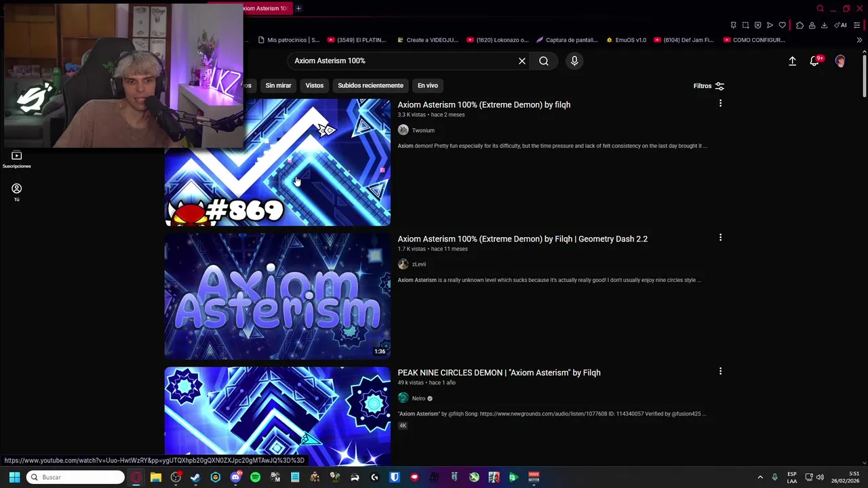
Task: Click the send/flow arrow icon in toolbar
Action: coord(770,25)
